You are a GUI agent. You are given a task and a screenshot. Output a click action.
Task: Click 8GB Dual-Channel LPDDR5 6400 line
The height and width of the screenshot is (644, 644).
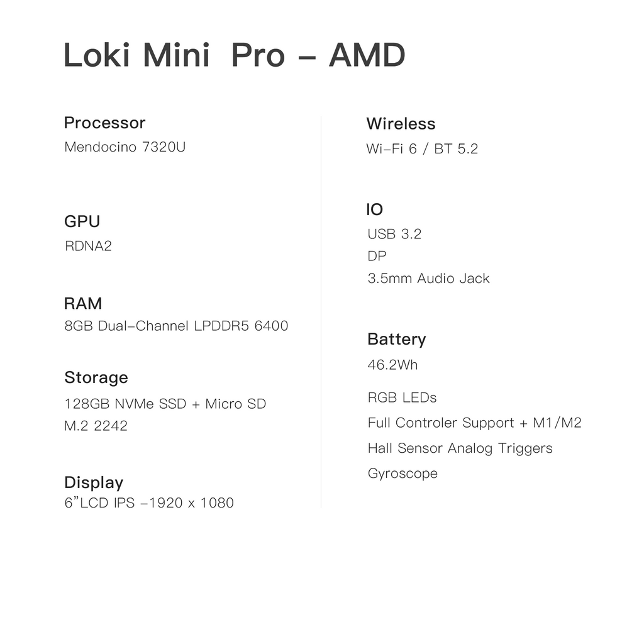pyautogui.click(x=176, y=326)
